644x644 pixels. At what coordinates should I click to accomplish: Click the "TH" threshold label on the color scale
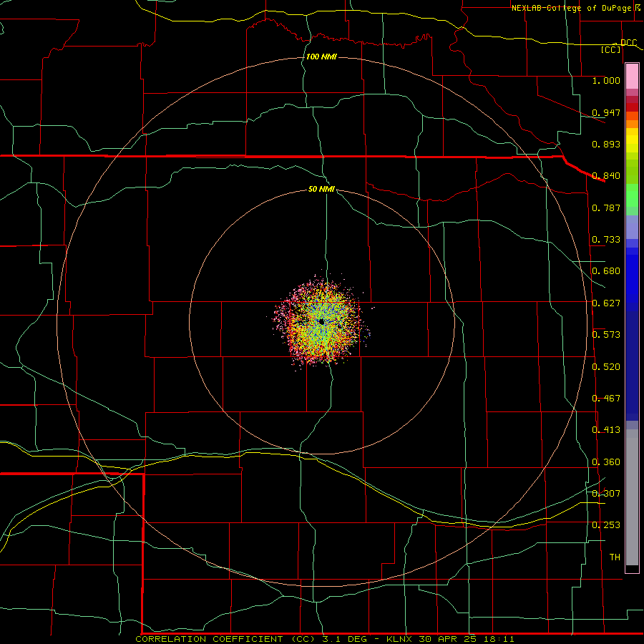[x=615, y=557]
